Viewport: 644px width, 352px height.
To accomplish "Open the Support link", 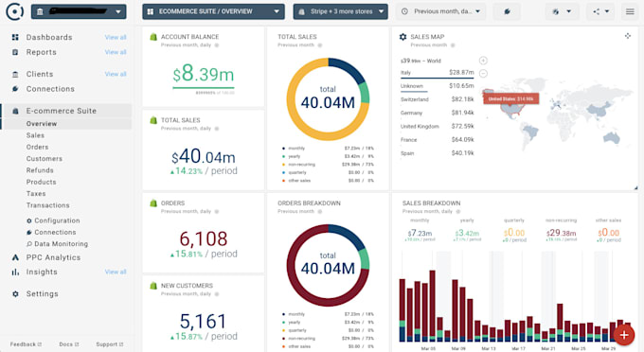I will coord(110,344).
